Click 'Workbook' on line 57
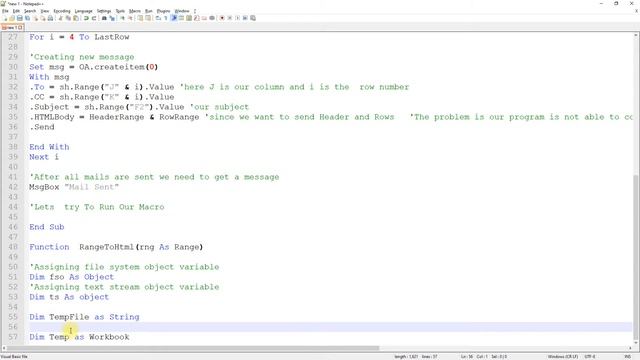The width and height of the screenshot is (640, 360). (109, 337)
